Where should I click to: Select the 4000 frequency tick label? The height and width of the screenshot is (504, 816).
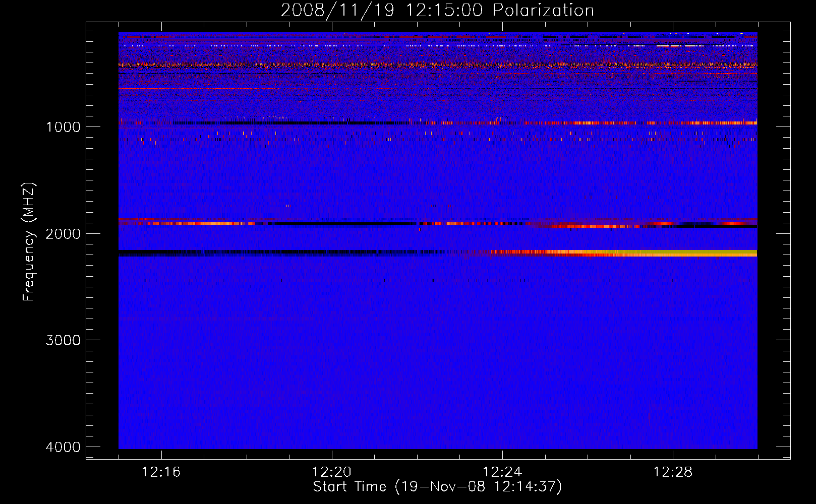(x=63, y=447)
